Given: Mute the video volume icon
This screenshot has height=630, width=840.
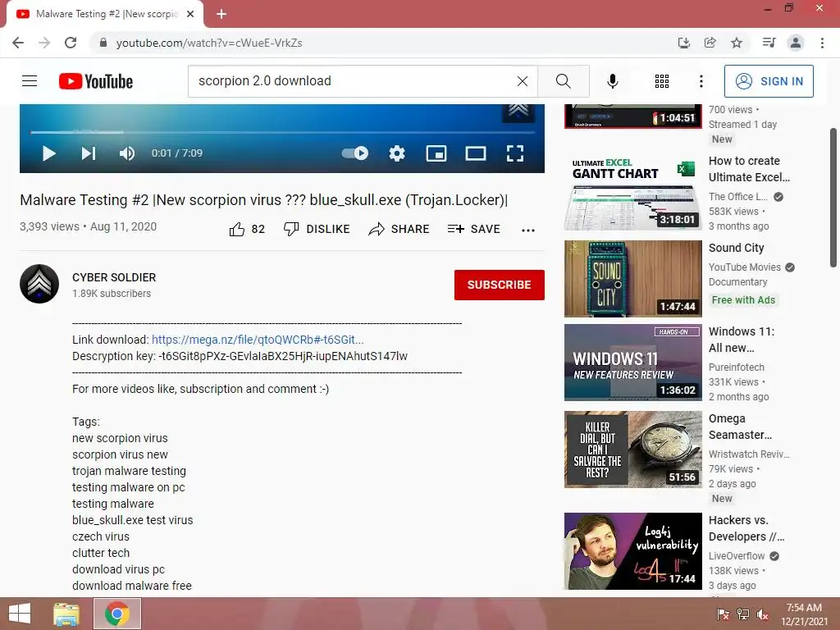Looking at the screenshot, I should 127,153.
